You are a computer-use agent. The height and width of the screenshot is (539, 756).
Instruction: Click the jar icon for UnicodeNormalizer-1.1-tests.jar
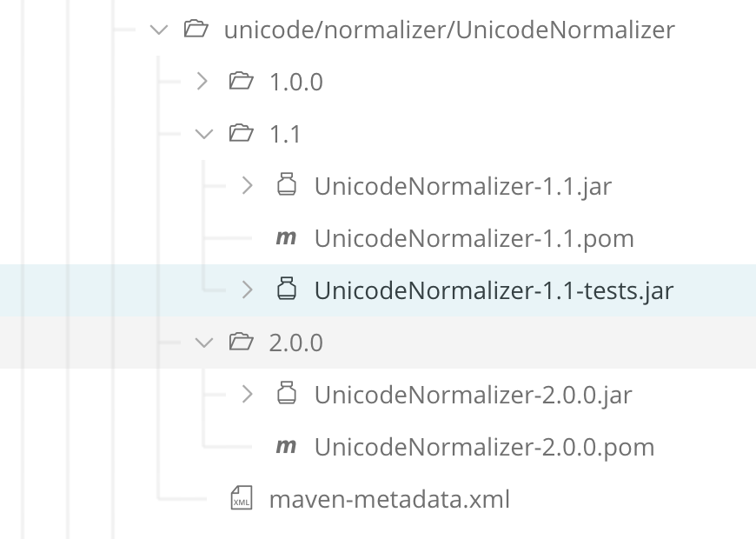pos(287,289)
